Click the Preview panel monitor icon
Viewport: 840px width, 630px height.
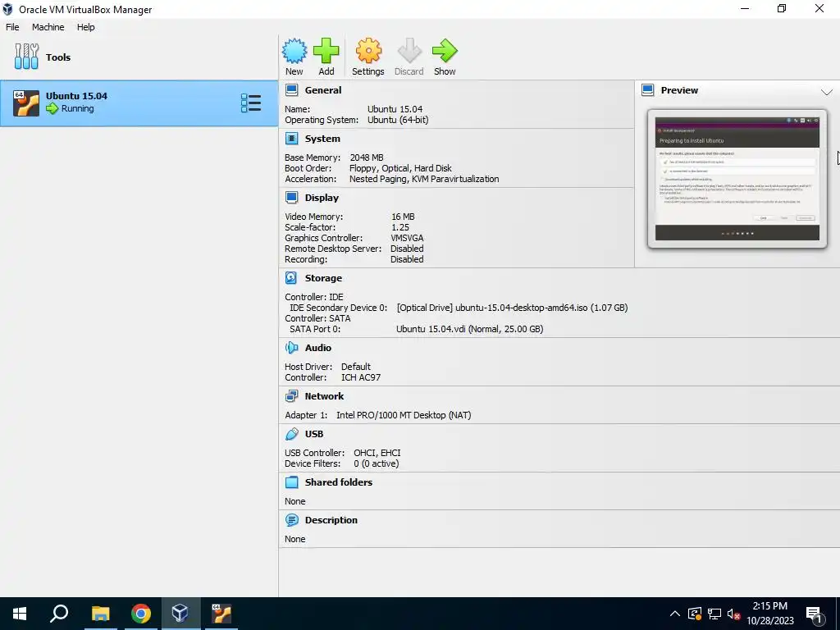pyautogui.click(x=648, y=90)
